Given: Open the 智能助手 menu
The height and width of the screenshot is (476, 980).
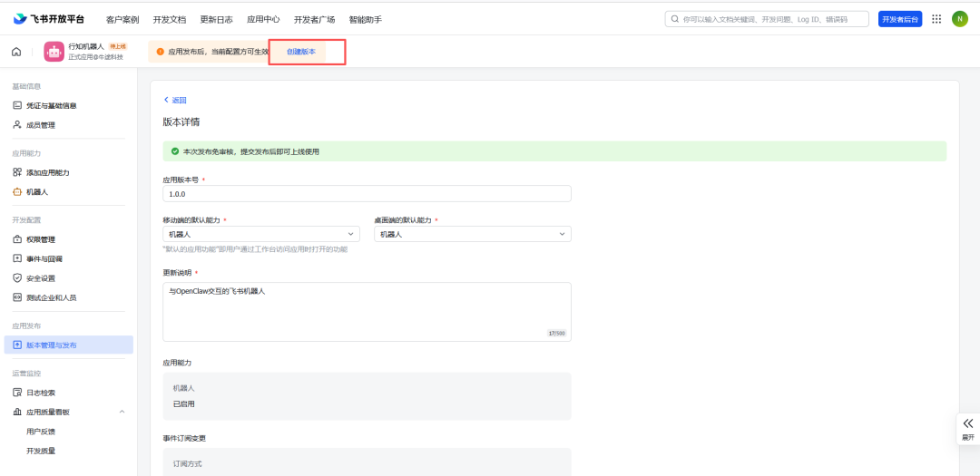Looking at the screenshot, I should click(366, 19).
